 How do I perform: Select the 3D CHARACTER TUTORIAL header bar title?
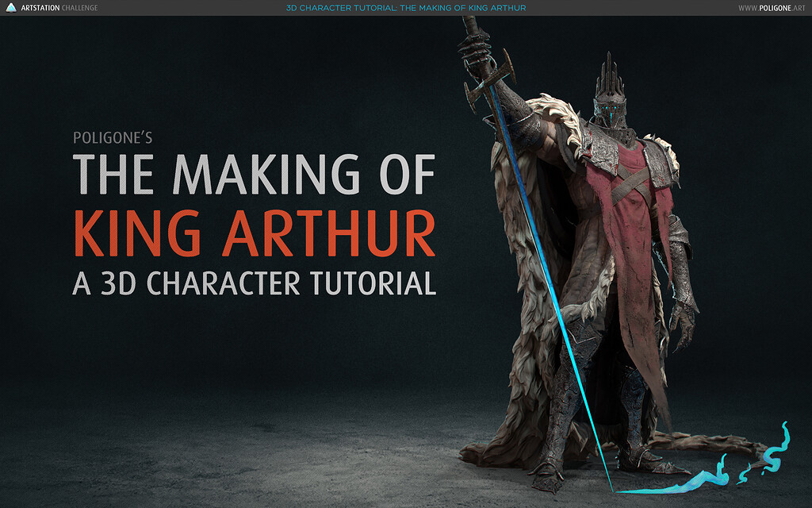(x=406, y=8)
